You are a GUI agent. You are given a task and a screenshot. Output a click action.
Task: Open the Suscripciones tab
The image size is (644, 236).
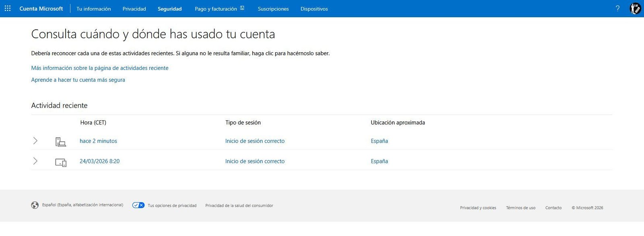273,9
